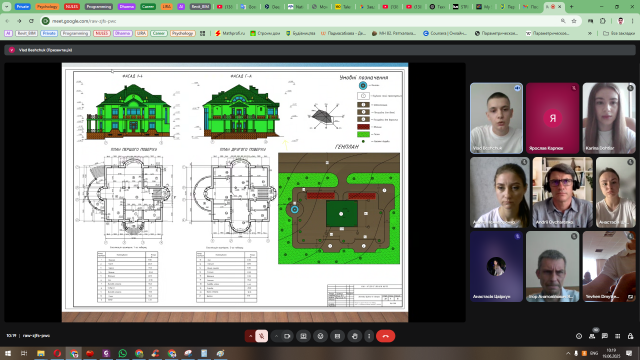
Task: Click ENG language indicator in tray
Action: (x=594, y=353)
